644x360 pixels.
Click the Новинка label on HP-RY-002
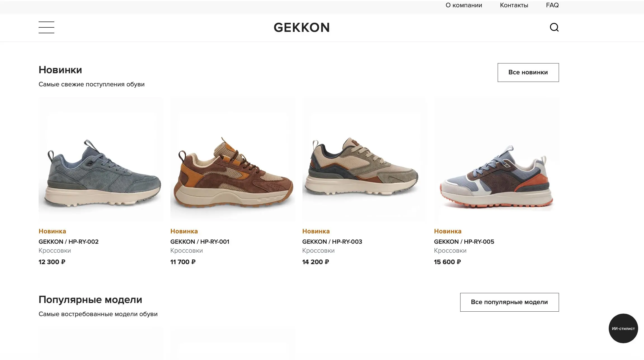coord(52,231)
